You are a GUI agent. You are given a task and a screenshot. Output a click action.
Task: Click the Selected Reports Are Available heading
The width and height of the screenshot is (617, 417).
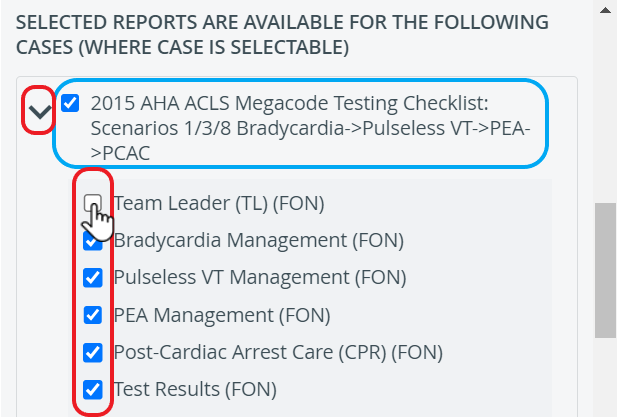(x=282, y=35)
